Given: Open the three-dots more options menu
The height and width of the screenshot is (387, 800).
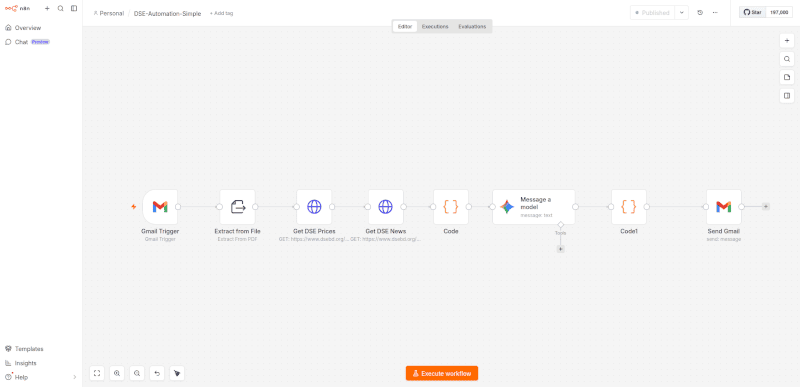Looking at the screenshot, I should click(715, 13).
